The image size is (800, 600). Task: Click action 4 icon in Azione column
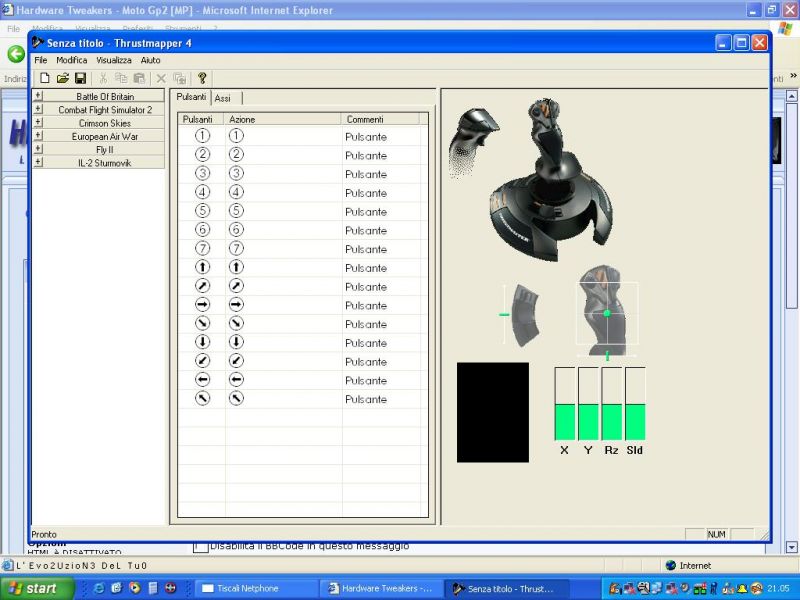pyautogui.click(x=236, y=192)
